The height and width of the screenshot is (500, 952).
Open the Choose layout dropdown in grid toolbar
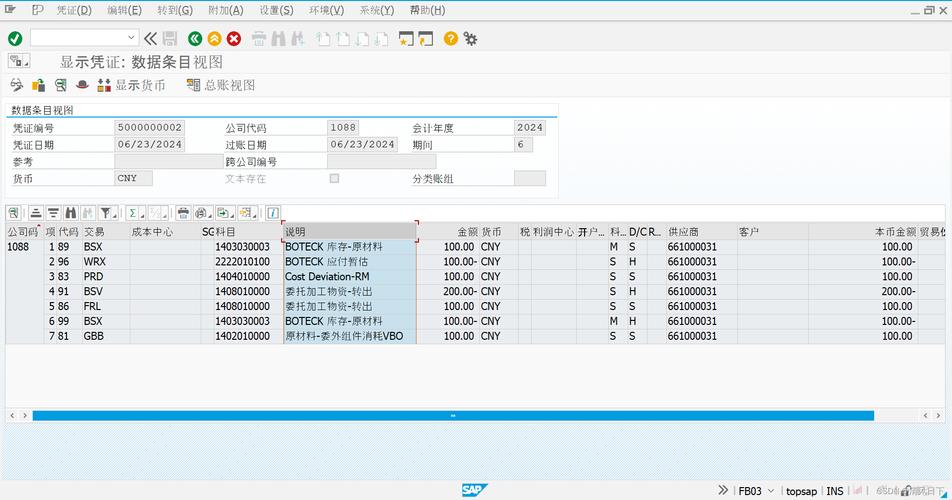click(x=248, y=213)
